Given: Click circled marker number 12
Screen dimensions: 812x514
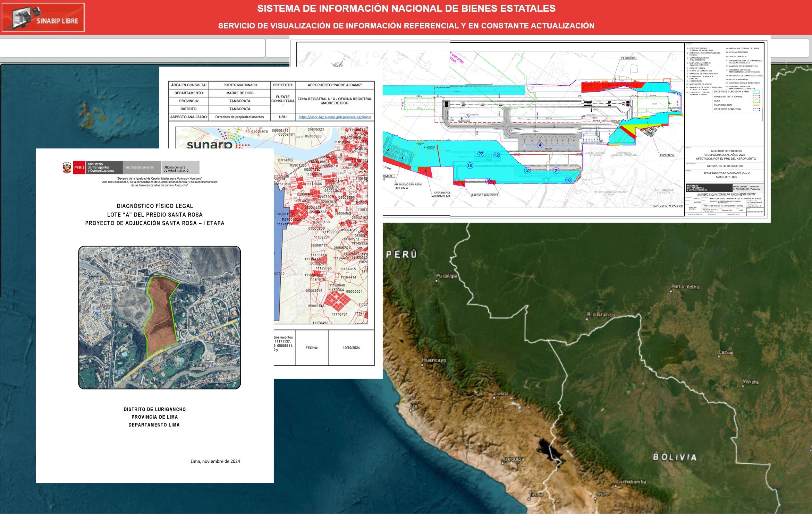Looking at the screenshot, I should click(496, 155).
